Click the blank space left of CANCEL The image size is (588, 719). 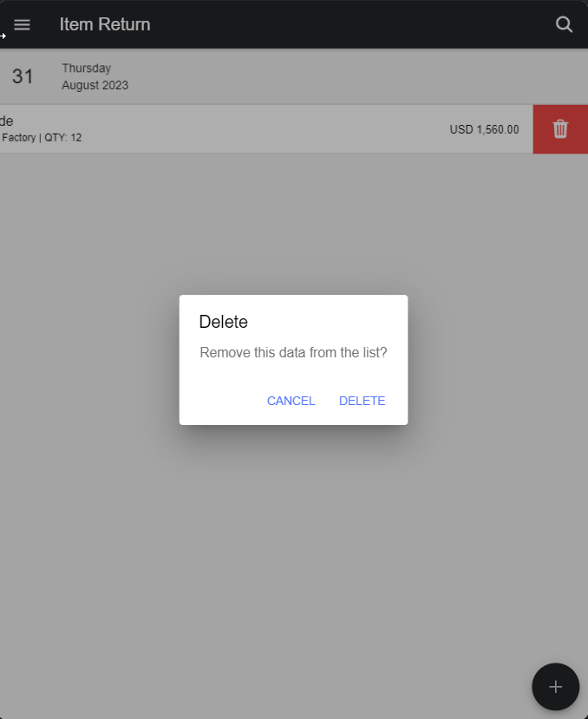tap(221, 401)
